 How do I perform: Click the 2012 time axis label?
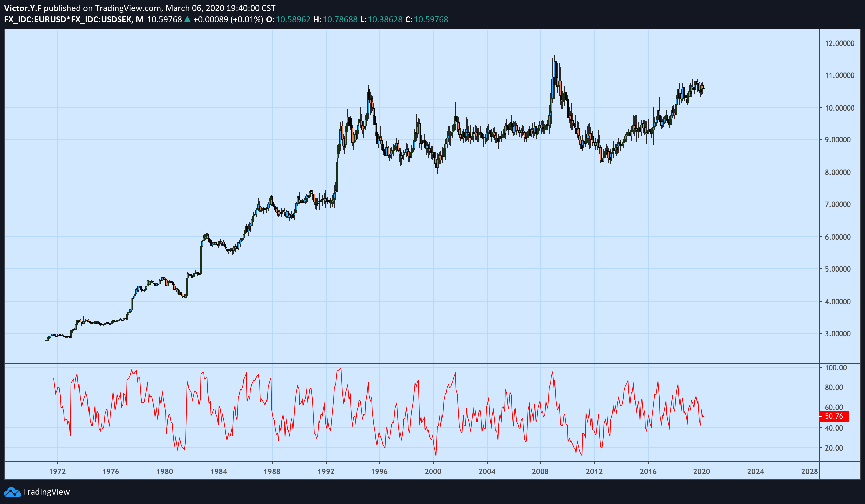pyautogui.click(x=594, y=471)
